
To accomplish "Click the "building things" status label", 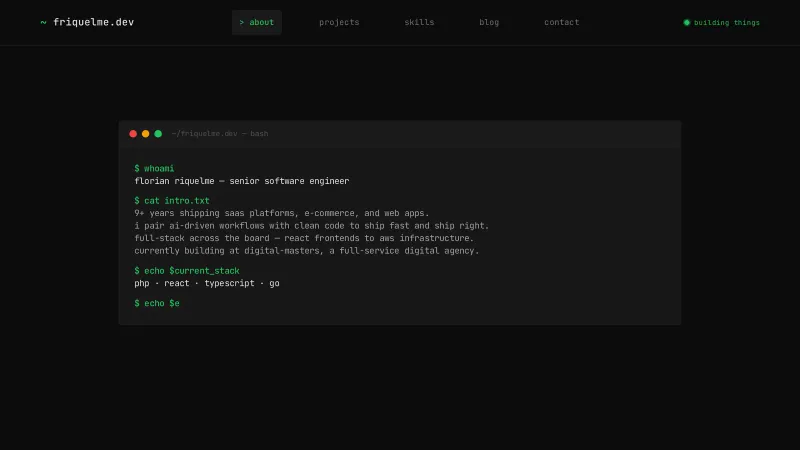I will pyautogui.click(x=727, y=22).
